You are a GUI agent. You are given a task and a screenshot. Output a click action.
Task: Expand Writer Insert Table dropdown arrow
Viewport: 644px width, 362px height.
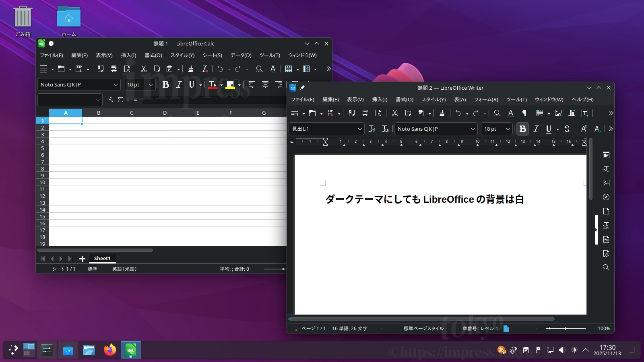coord(549,113)
